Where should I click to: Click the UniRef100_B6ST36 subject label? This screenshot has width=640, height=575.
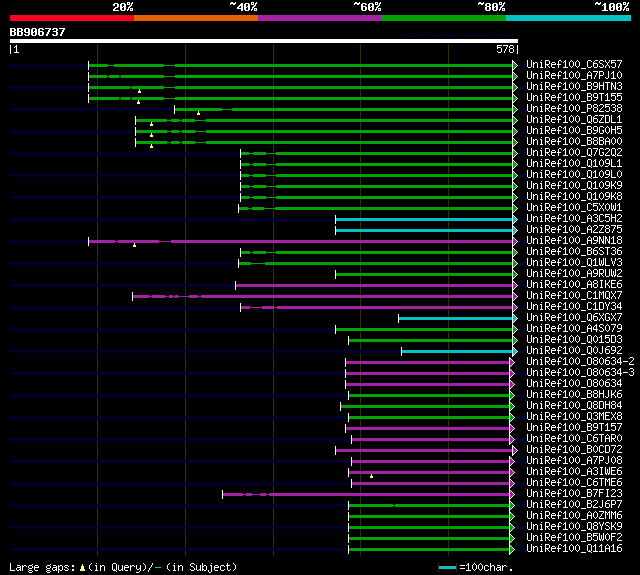[x=574, y=252]
